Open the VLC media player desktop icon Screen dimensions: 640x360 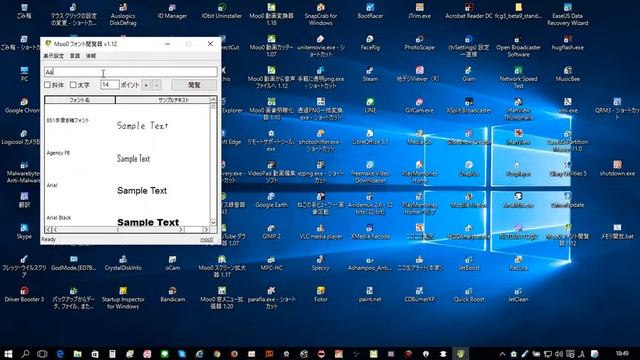click(321, 232)
